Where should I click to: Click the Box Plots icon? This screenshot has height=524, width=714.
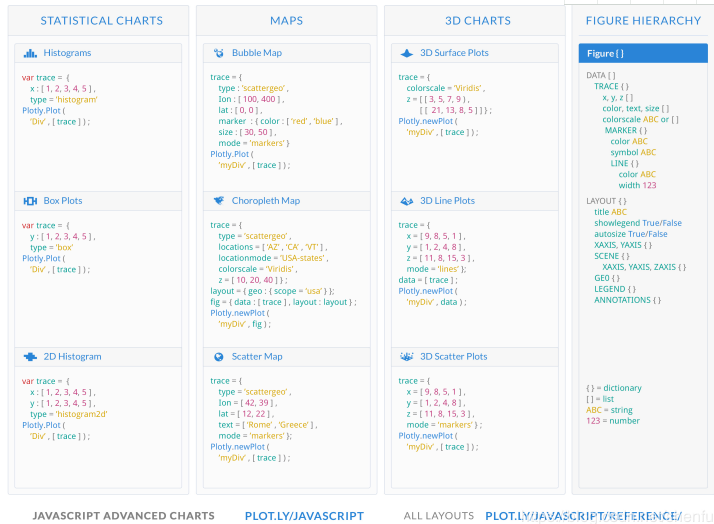point(30,201)
